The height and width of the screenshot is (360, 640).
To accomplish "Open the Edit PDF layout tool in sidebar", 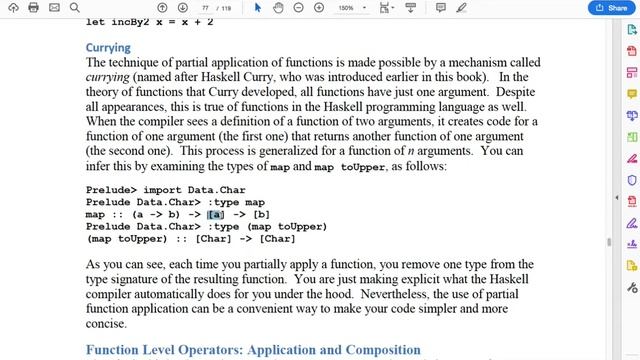I will 631,73.
